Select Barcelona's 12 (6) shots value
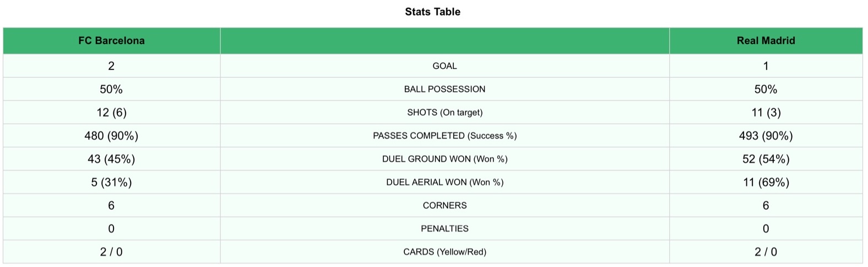The height and width of the screenshot is (267, 868). 111,112
